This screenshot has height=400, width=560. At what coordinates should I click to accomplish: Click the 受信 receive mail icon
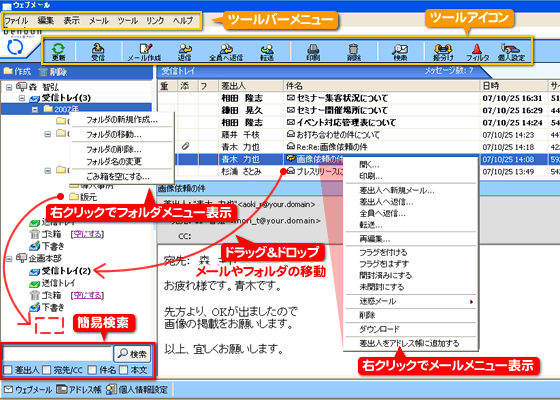tap(98, 51)
